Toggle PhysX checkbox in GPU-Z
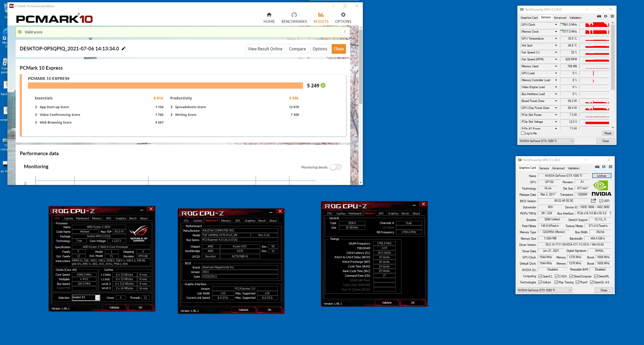This screenshot has height=345, width=644. pos(577,282)
